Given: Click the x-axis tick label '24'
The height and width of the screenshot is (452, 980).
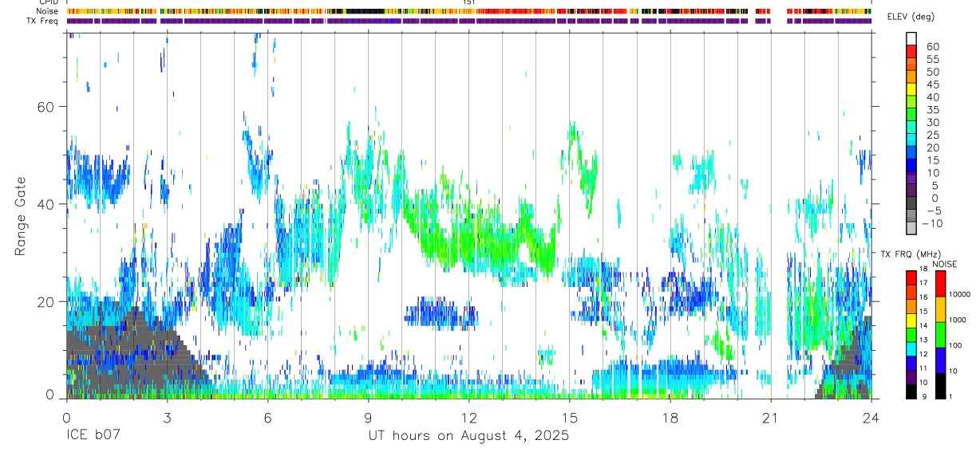Looking at the screenshot, I should (871, 417).
